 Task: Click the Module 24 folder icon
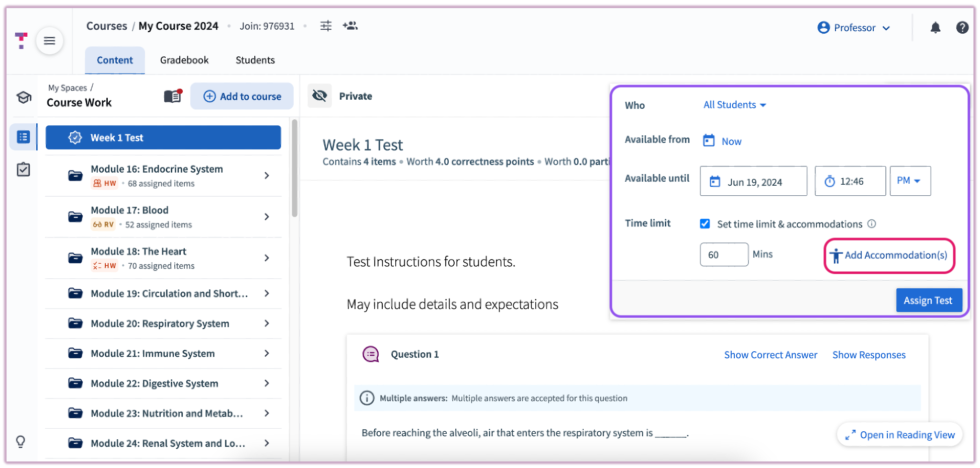pyautogui.click(x=75, y=443)
